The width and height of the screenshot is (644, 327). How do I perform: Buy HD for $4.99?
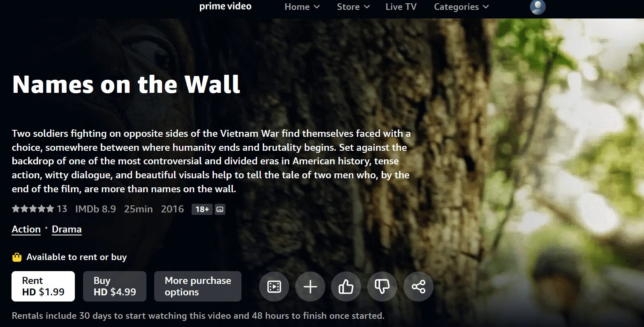point(115,286)
